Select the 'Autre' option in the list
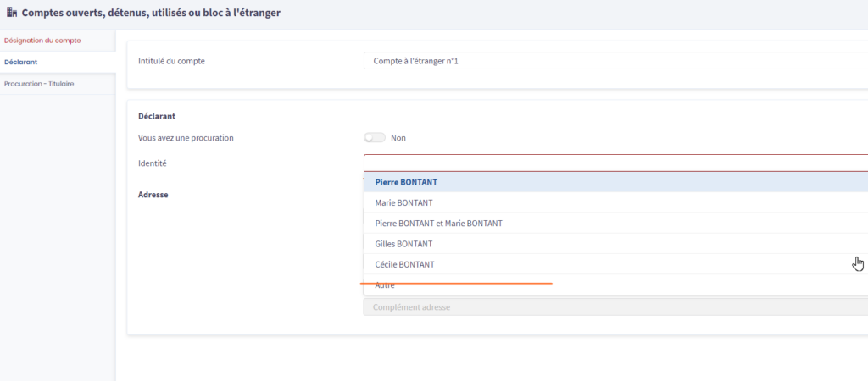Viewport: 868px width, 381px height. click(385, 286)
